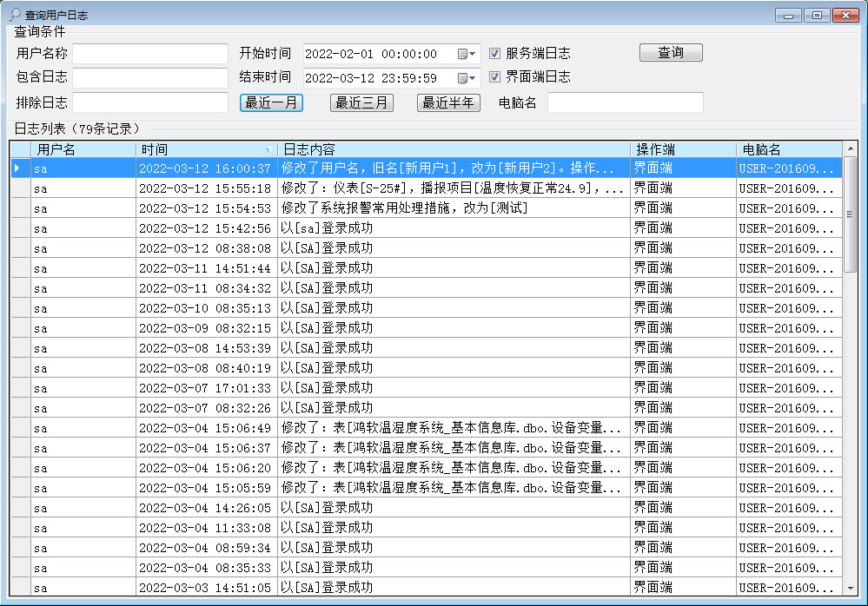Click the row header of the 15:54:53 log entry
The height and width of the screenshot is (606, 868).
tap(21, 207)
